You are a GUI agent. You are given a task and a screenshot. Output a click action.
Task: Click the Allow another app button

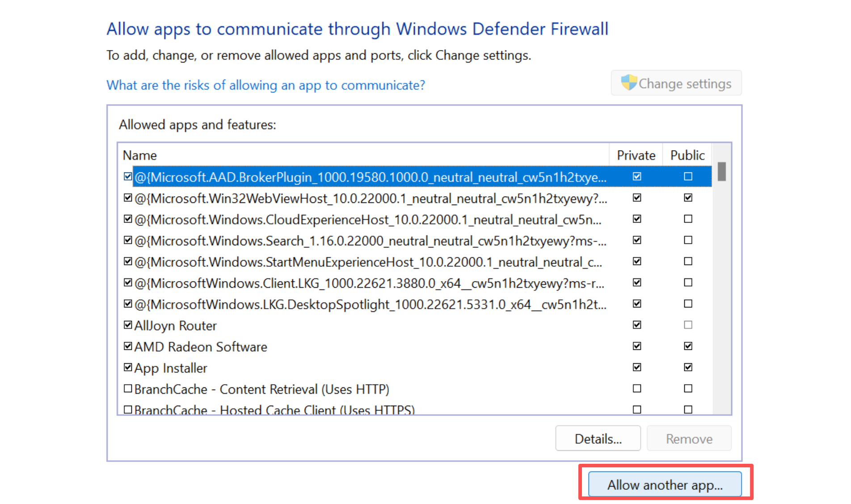point(665,484)
